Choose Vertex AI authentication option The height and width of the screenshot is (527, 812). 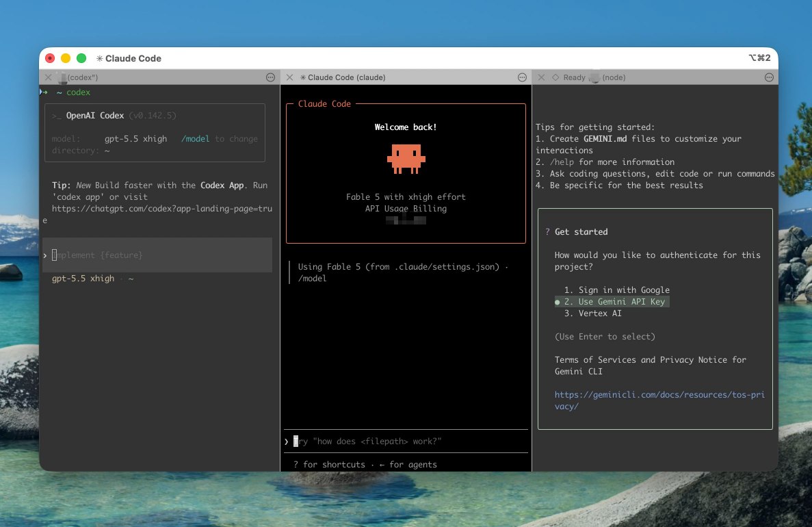click(593, 313)
